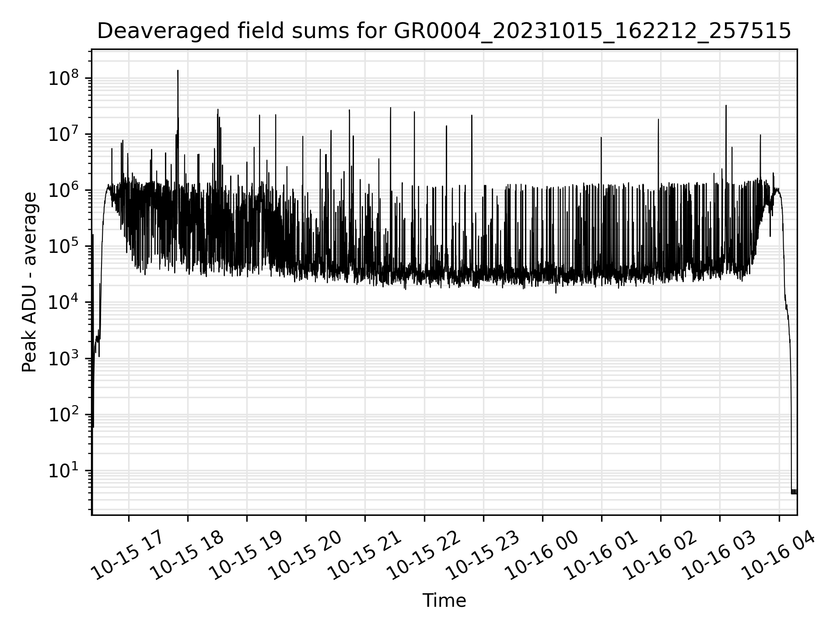Click the y-axis tick label 10^8
Image resolution: width=840 pixels, height=630 pixels.
point(63,78)
